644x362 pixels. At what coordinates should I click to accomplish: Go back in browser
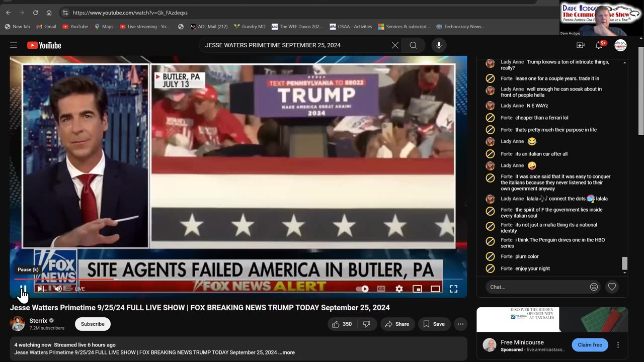tap(8, 13)
